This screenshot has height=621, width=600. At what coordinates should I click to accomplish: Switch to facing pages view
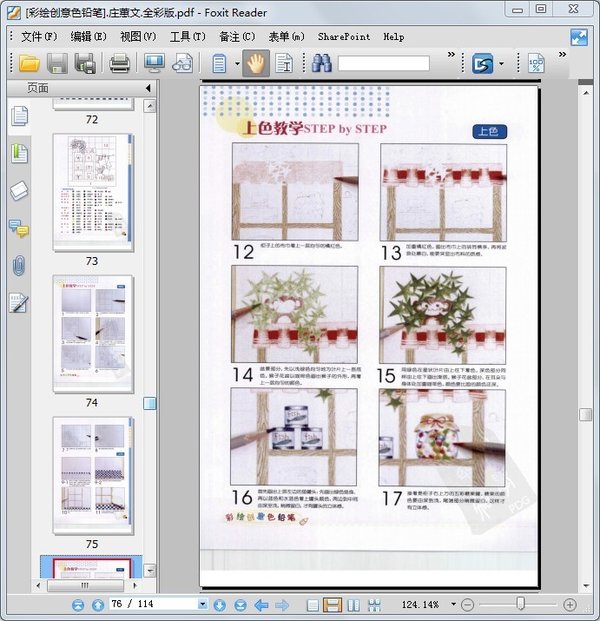pyautogui.click(x=353, y=605)
